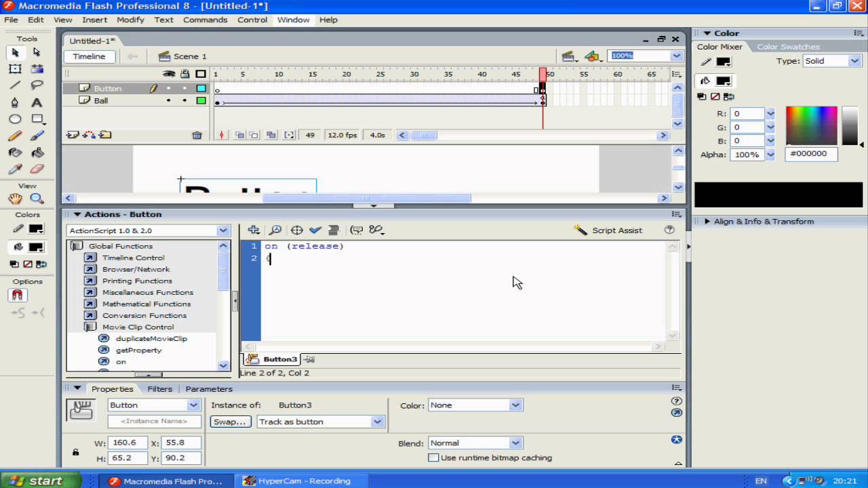
Task: Click Insert Layer icon below layers
Action: [x=73, y=135]
